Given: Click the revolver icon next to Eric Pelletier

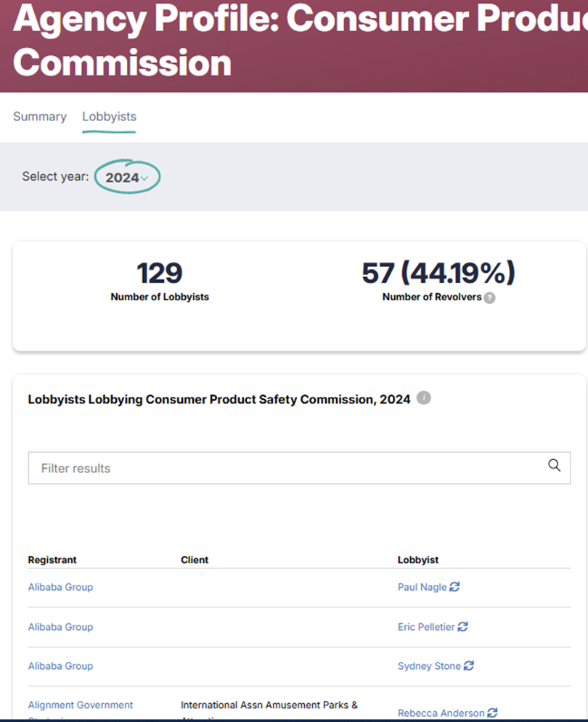Looking at the screenshot, I should [x=462, y=626].
